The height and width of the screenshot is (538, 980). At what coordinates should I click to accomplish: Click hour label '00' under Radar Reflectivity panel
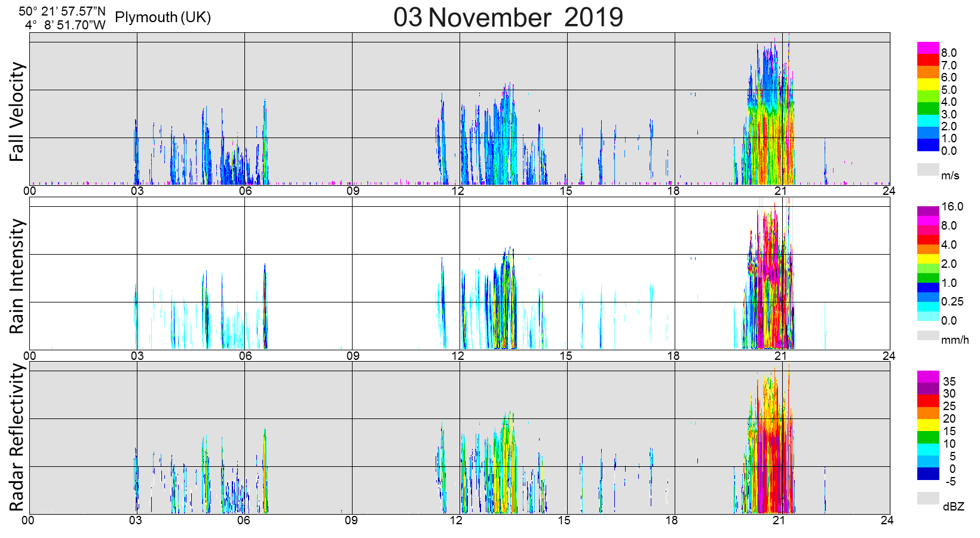coord(28,520)
